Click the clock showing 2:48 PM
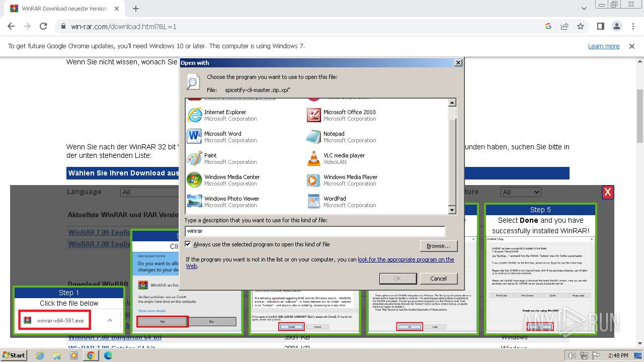 [x=618, y=355]
